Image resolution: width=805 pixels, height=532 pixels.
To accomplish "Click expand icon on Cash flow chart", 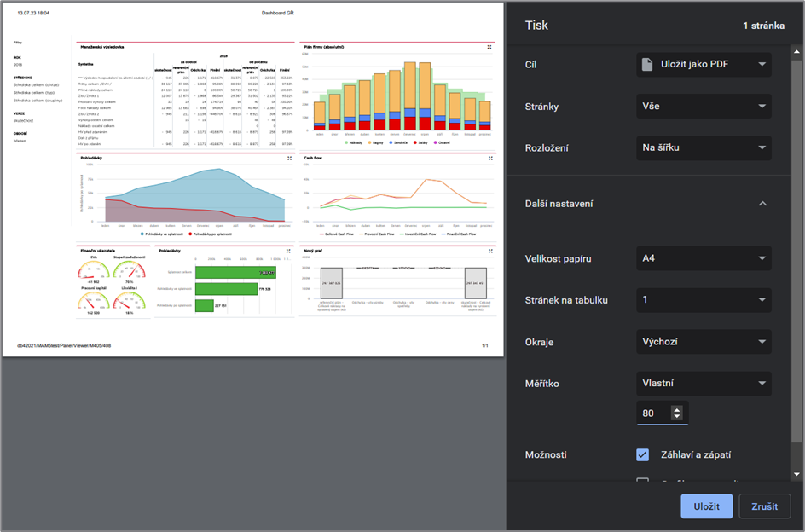I will [490, 159].
